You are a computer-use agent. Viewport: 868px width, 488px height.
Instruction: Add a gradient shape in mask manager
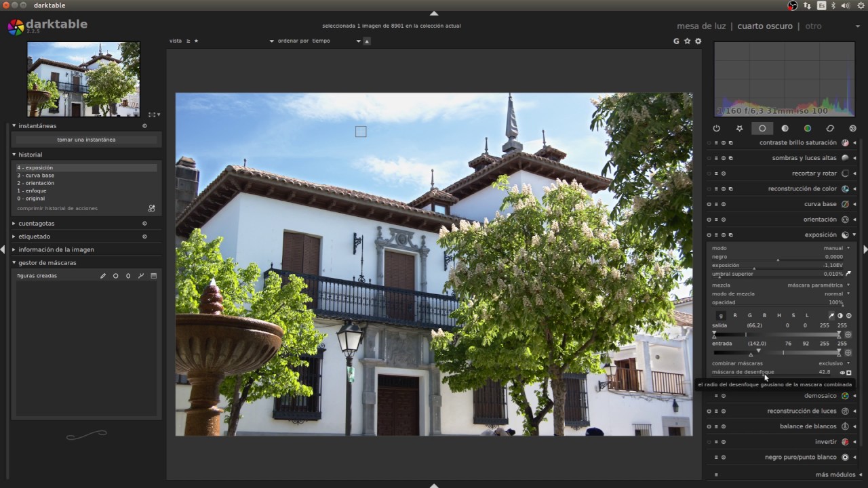pos(153,276)
